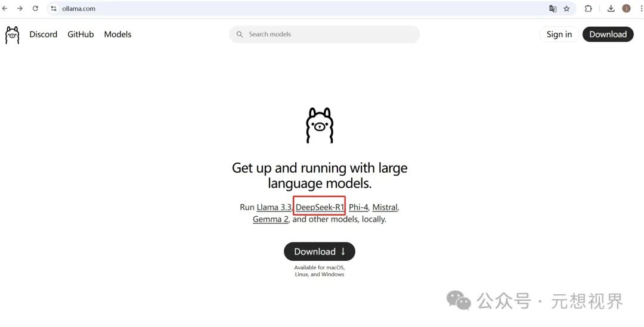Image resolution: width=644 pixels, height=327 pixels.
Task: Click the large llama mascot image
Action: click(320, 125)
